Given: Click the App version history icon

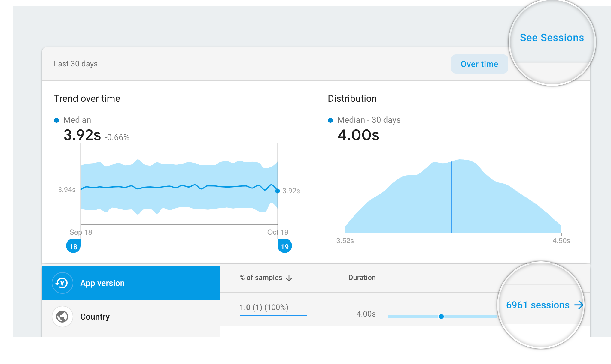Looking at the screenshot, I should pyautogui.click(x=62, y=283).
